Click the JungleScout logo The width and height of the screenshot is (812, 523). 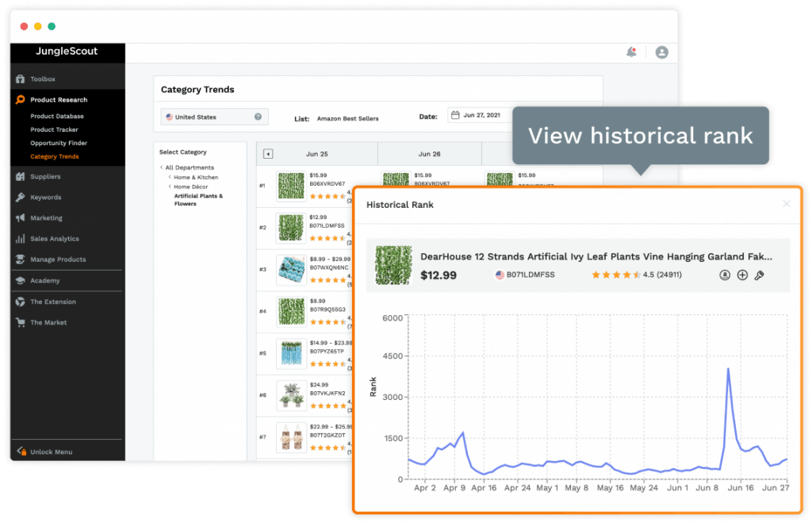(67, 52)
